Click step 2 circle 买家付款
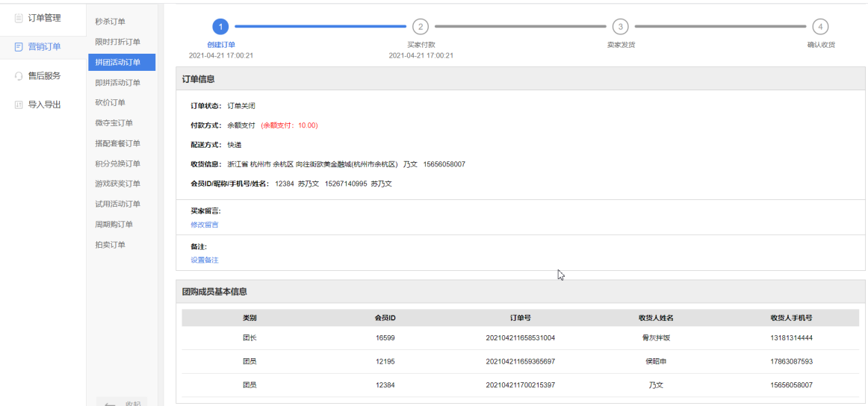 [x=421, y=27]
